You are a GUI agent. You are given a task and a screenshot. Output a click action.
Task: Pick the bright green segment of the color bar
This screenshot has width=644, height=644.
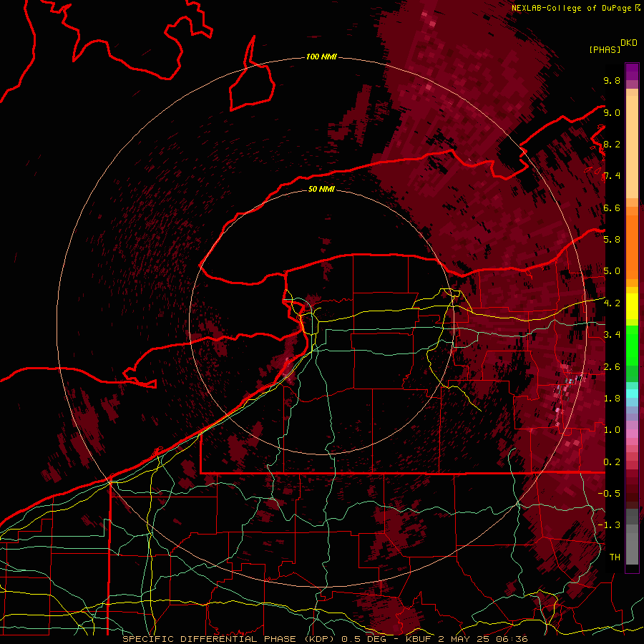coord(632,345)
